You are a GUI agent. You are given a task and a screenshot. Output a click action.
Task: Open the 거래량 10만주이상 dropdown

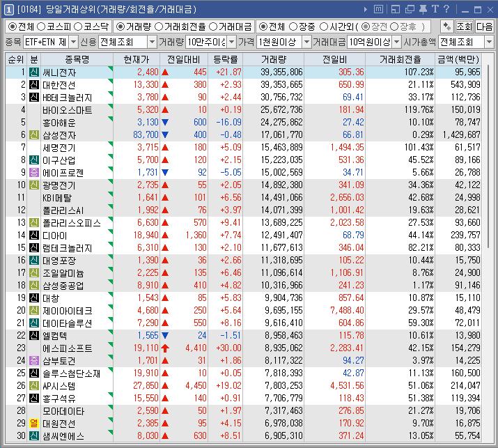click(232, 42)
